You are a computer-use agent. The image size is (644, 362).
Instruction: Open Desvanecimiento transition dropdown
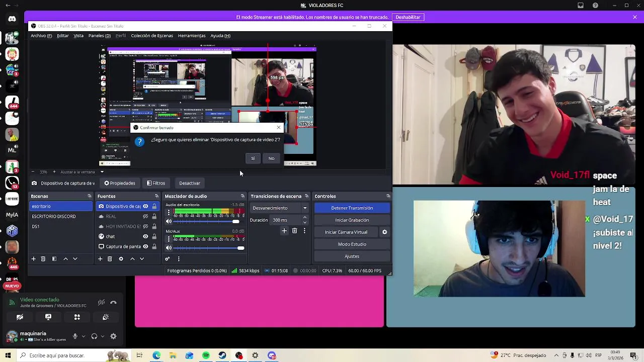coord(280,208)
